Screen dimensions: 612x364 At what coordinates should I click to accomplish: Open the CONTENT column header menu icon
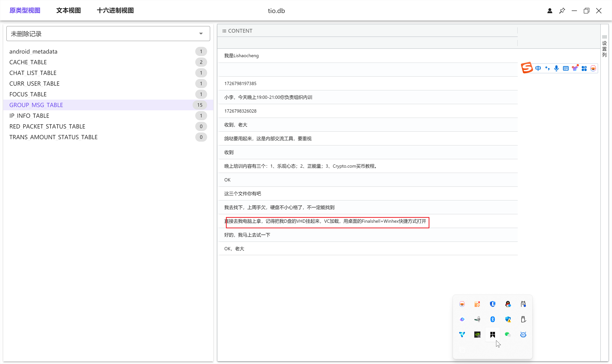click(224, 31)
